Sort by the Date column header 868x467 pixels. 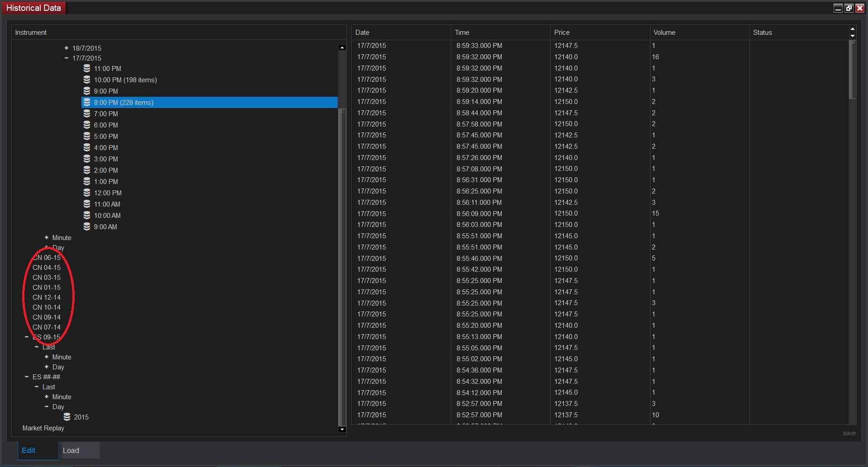401,33
